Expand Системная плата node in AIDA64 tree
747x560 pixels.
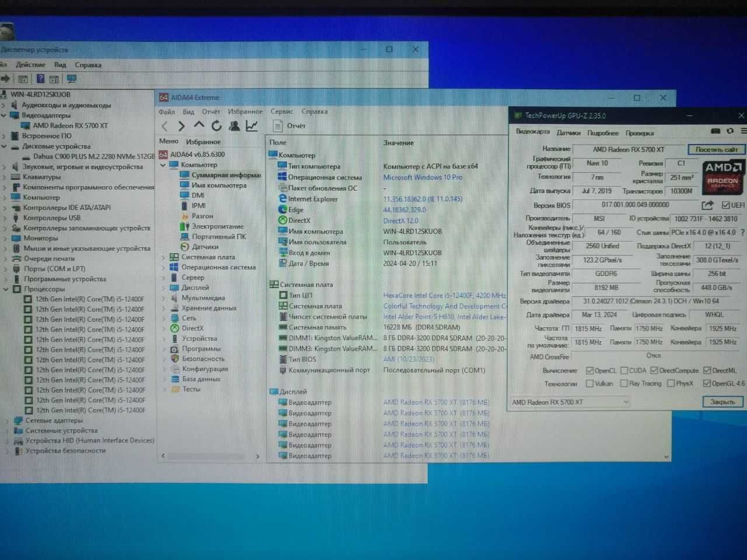click(x=163, y=257)
